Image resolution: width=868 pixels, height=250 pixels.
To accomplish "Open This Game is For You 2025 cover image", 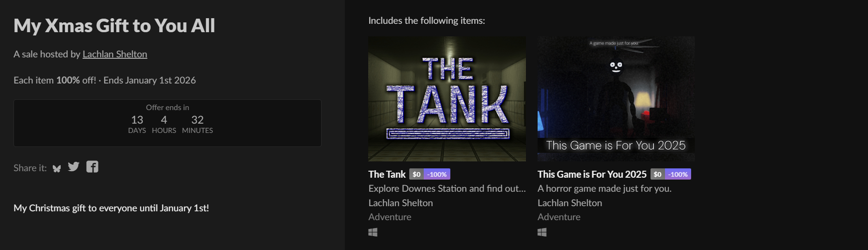I will (616, 99).
